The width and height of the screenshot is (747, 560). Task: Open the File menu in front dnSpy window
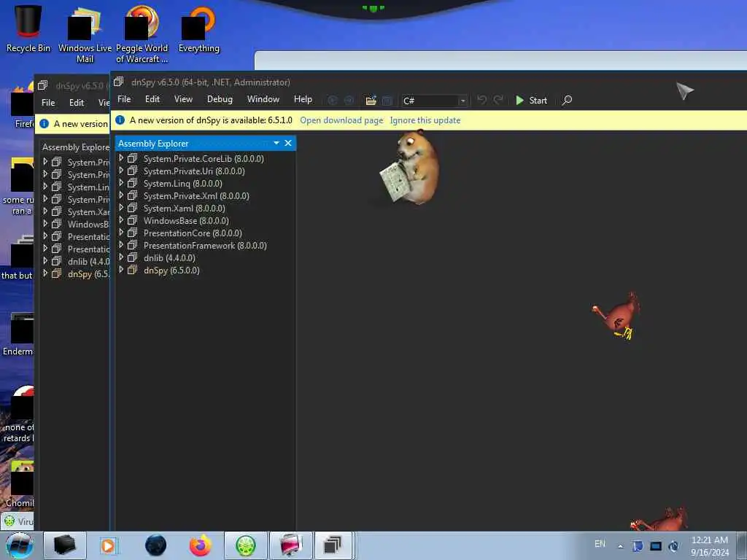point(124,99)
